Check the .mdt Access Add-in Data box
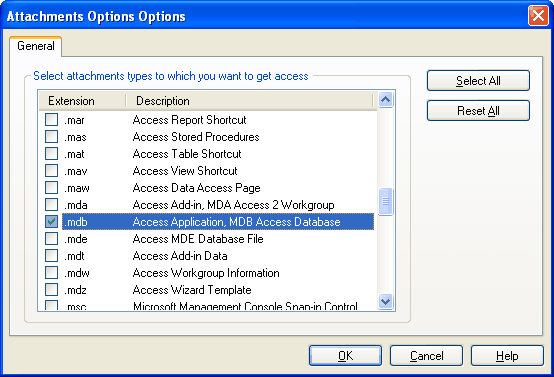The image size is (554, 377). point(51,255)
